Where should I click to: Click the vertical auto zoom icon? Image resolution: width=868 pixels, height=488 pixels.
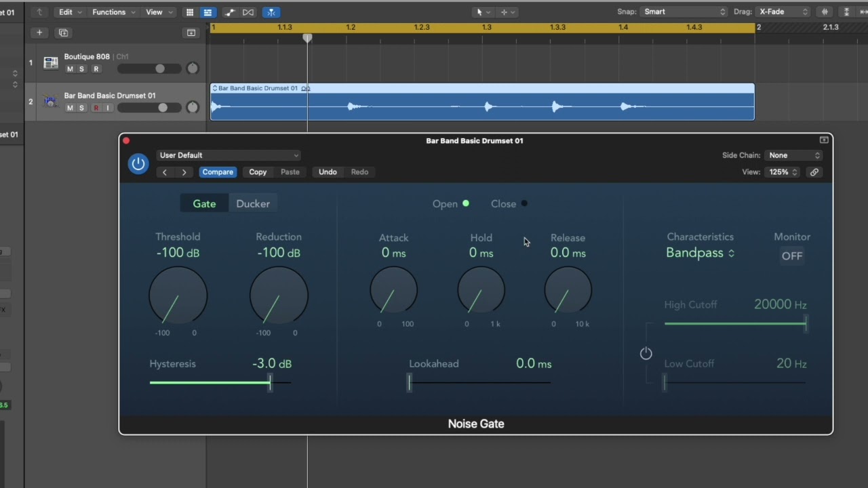point(846,12)
